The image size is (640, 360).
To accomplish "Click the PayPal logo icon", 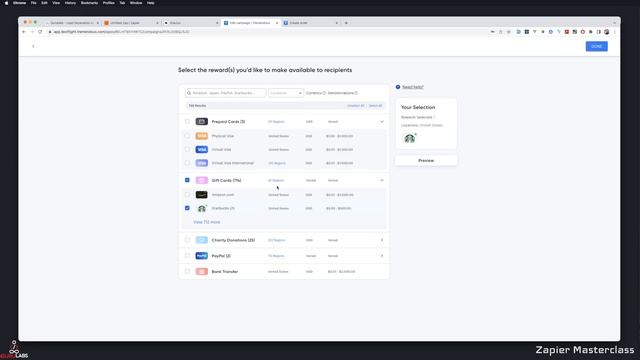I will pos(202,256).
